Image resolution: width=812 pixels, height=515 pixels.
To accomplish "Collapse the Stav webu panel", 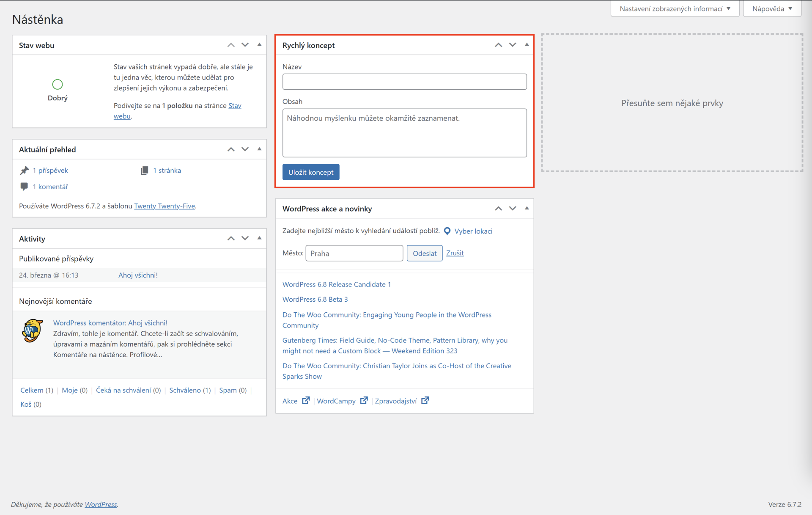I will coord(259,45).
